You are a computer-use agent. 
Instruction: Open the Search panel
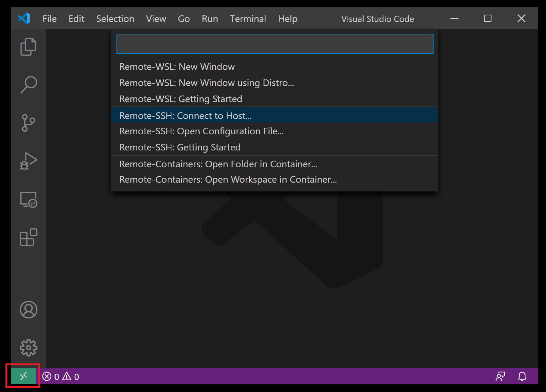tap(28, 85)
